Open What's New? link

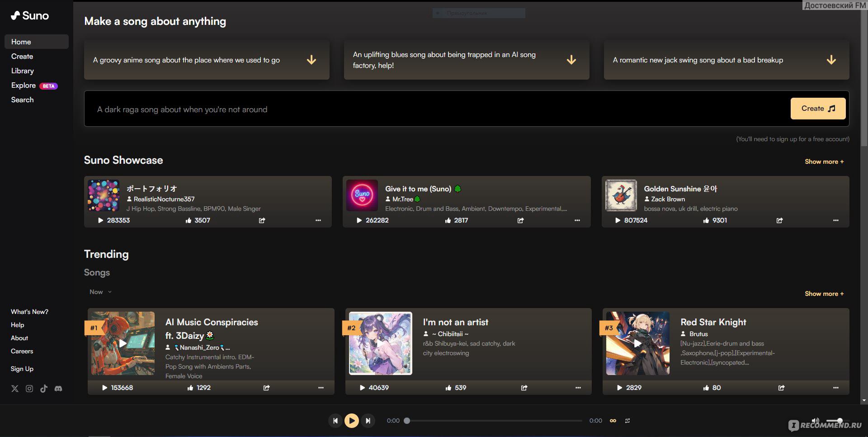click(29, 312)
